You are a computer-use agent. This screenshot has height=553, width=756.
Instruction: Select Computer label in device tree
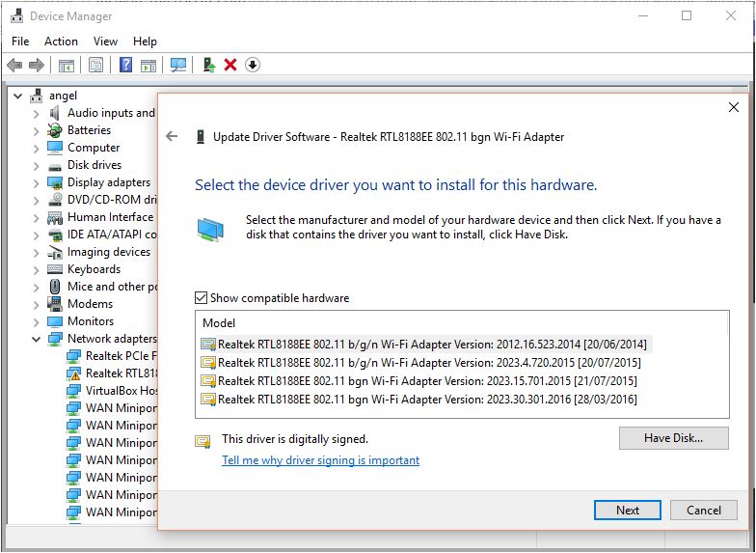tap(94, 148)
